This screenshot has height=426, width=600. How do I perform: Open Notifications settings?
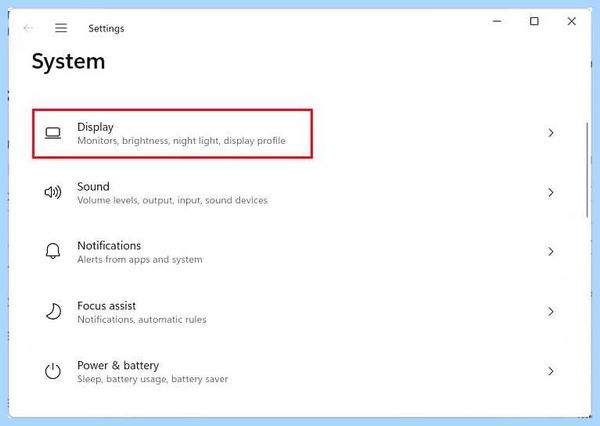coord(300,252)
